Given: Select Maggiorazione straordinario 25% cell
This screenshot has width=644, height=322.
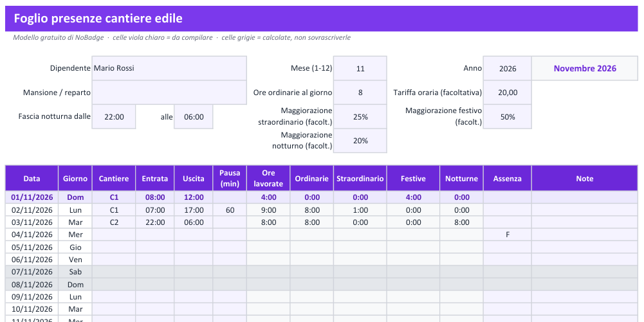Looking at the screenshot, I should [360, 116].
